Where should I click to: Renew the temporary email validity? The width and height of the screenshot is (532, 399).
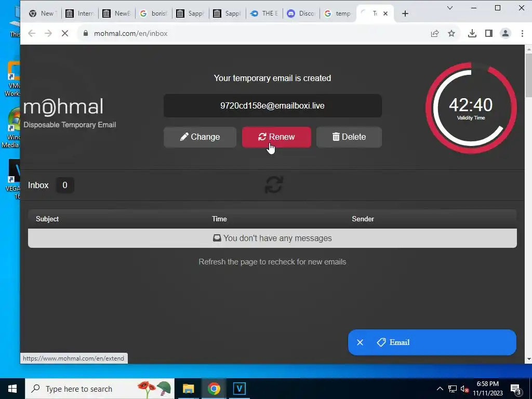pos(276,137)
